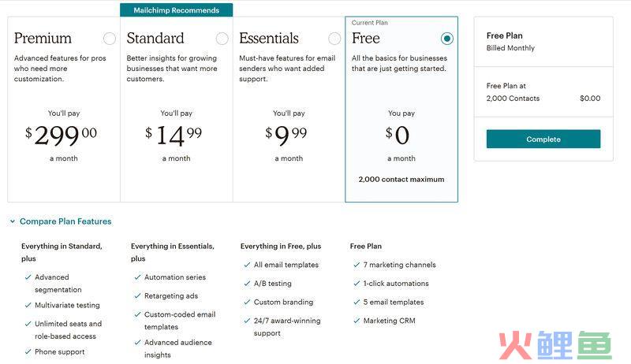The image size is (631, 364).
Task: Select the Free plan radio button
Action: pos(446,39)
